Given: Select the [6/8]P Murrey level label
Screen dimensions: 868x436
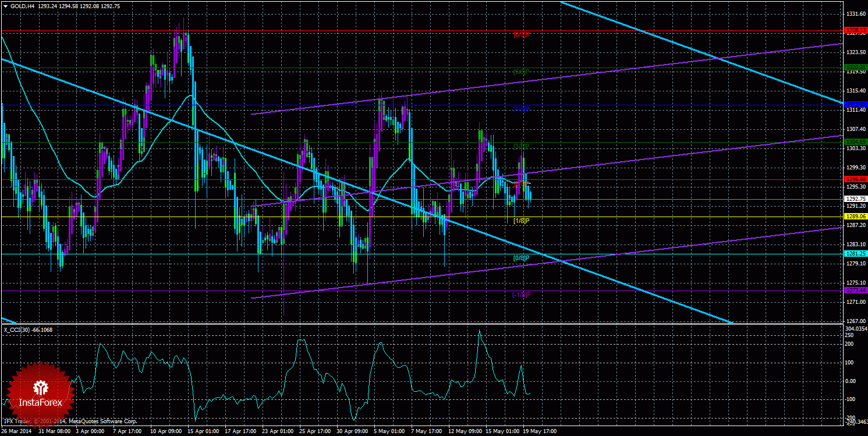Looking at the screenshot, I should point(521,34).
